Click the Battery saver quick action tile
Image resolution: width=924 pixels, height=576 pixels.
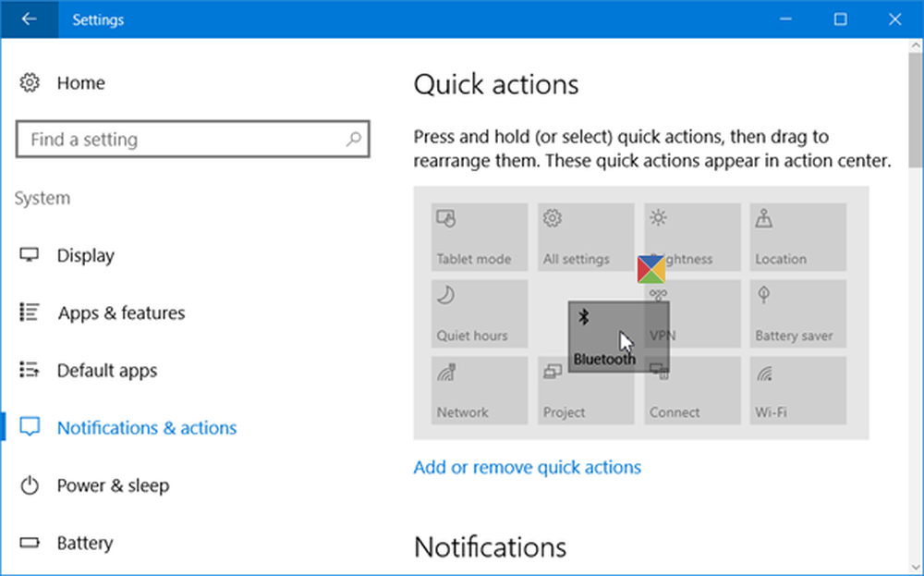pyautogui.click(x=798, y=313)
